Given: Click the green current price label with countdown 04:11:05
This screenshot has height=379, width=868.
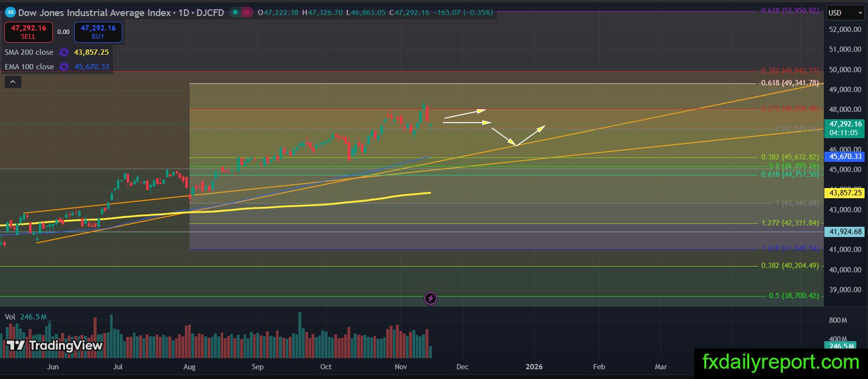Looking at the screenshot, I should coord(844,128).
